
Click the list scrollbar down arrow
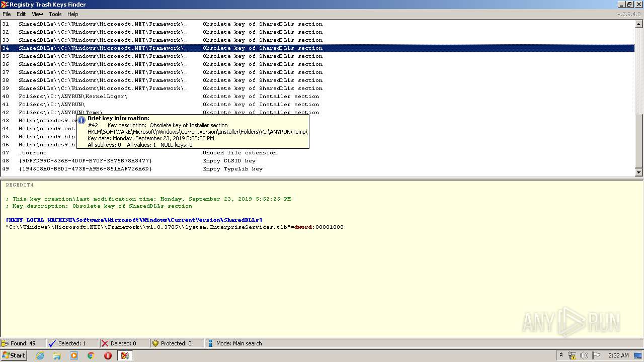639,172
